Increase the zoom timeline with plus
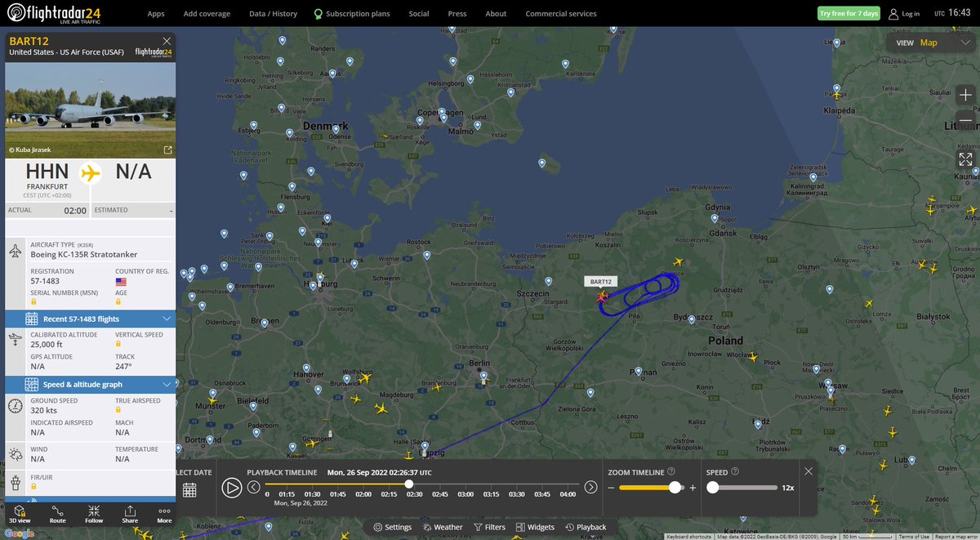This screenshot has width=980, height=540. point(693,488)
